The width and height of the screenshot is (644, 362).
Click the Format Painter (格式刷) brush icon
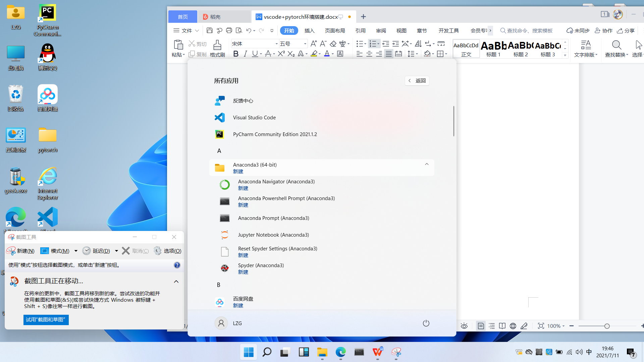[217, 45]
